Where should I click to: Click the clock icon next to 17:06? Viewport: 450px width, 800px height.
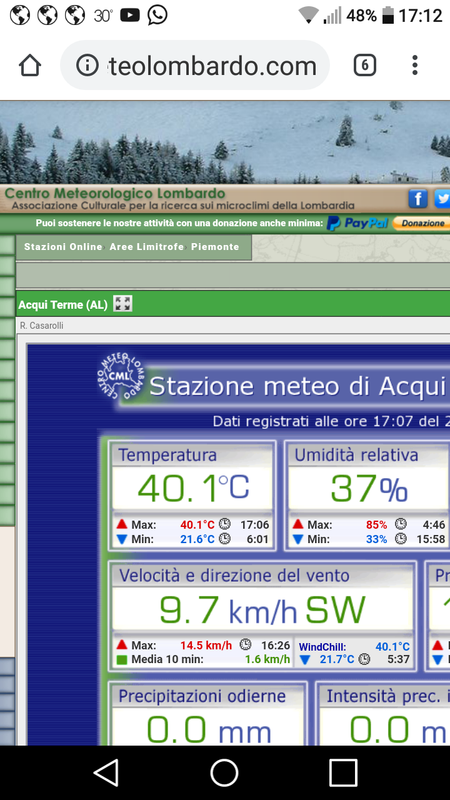(224, 524)
